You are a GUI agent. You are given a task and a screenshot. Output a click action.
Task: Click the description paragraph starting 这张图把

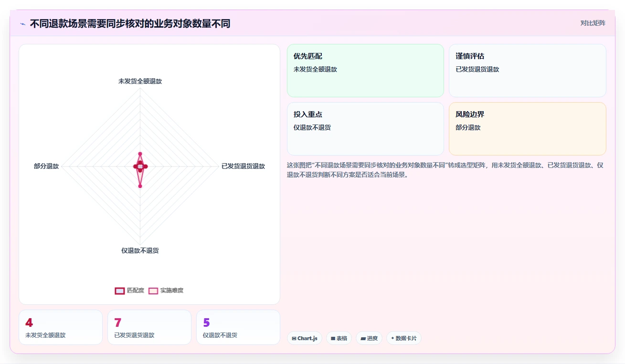tap(446, 170)
